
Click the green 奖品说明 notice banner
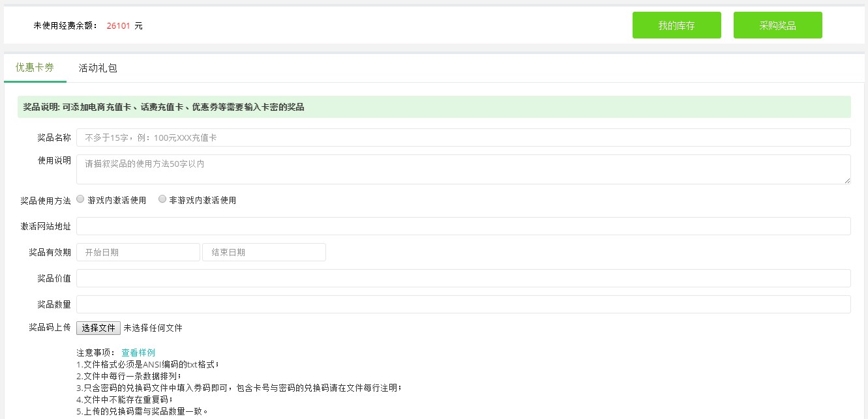coord(434,107)
